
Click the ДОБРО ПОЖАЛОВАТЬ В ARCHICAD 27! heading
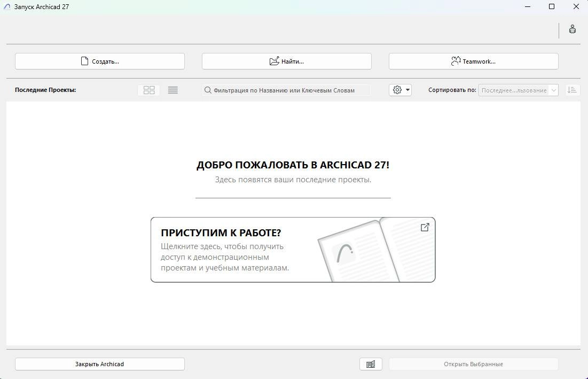(293, 165)
